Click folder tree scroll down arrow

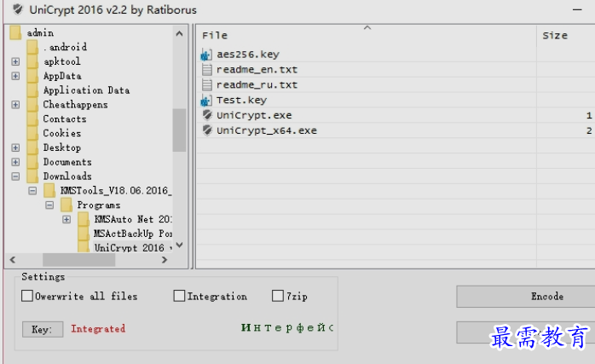click(180, 246)
